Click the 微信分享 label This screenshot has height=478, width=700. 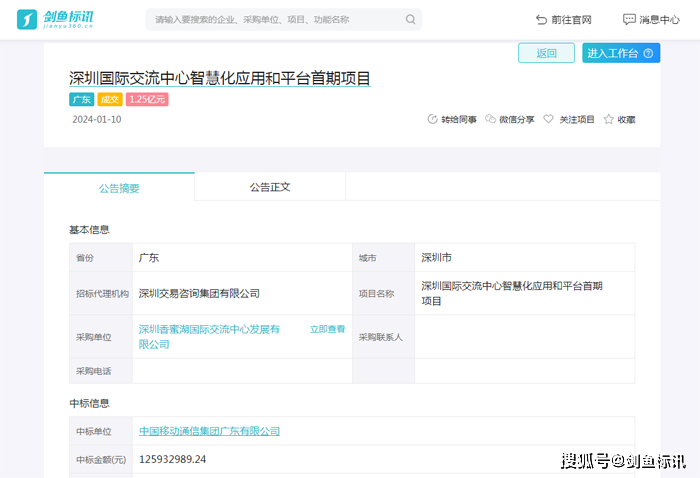517,120
